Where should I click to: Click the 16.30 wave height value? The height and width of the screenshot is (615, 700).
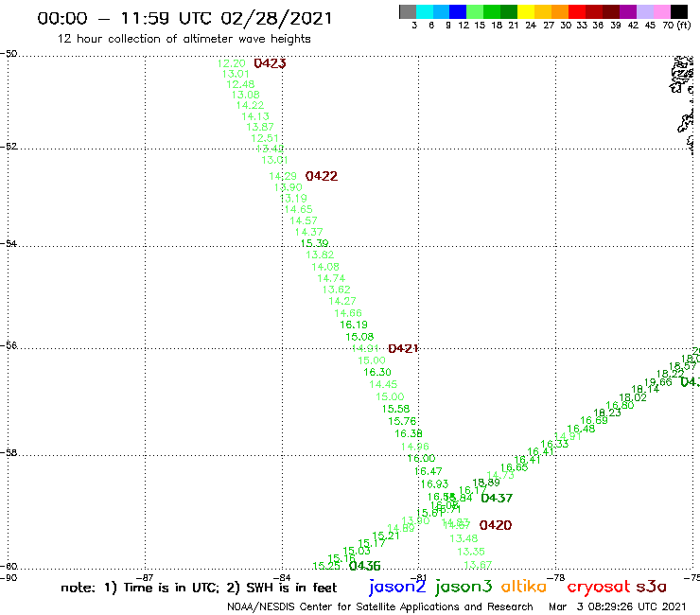pyautogui.click(x=377, y=372)
